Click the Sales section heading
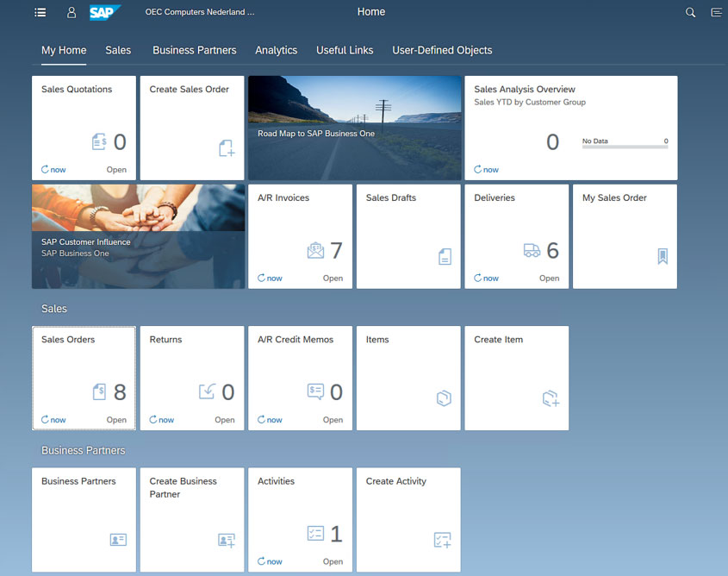The image size is (728, 576). click(x=54, y=309)
